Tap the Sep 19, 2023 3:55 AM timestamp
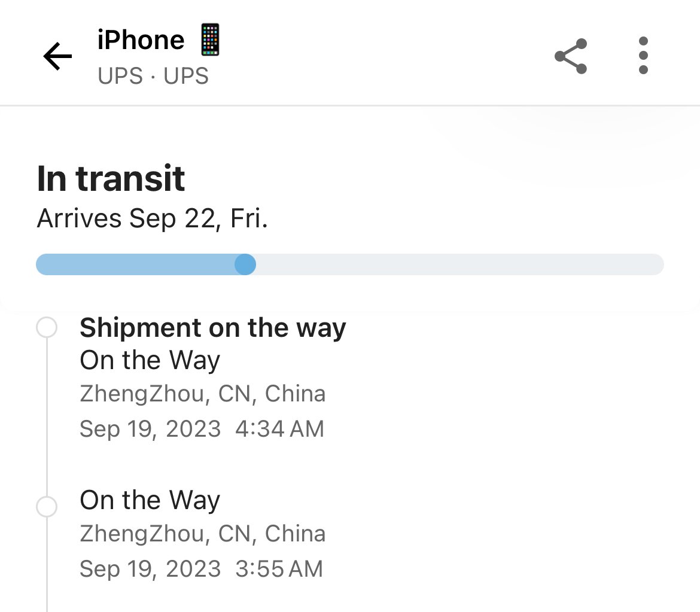Screen dimensions: 700x612 click(202, 569)
